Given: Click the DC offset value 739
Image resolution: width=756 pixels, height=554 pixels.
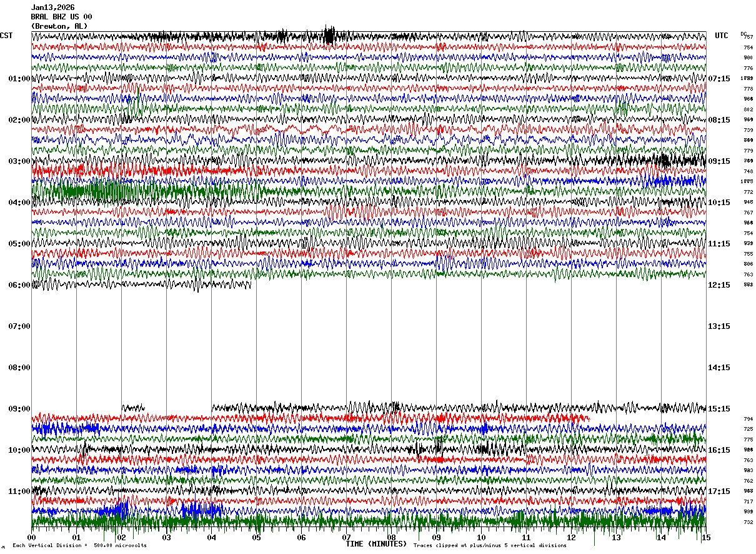Looking at the screenshot, I should pos(748,130).
